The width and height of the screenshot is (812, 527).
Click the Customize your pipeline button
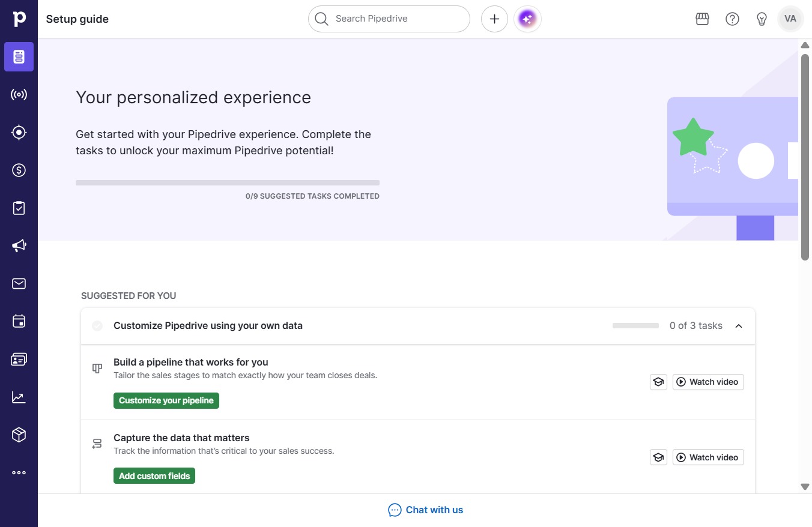166,400
